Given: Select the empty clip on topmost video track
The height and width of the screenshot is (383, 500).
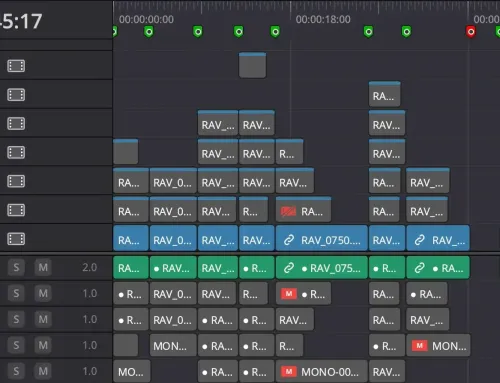Looking at the screenshot, I should pos(252,65).
